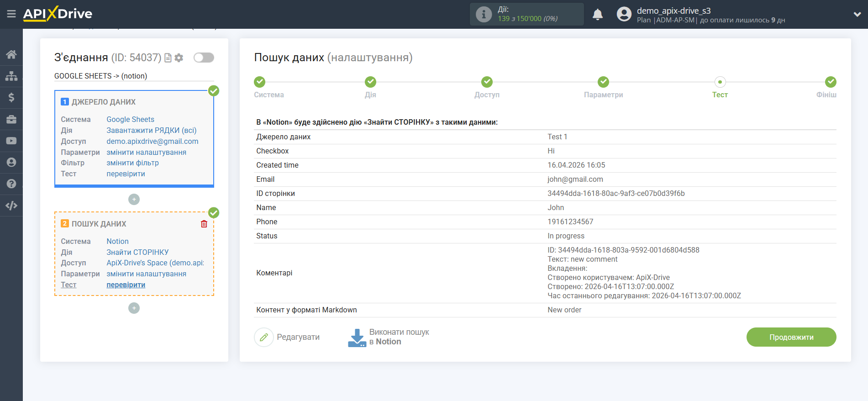Click the 'Checkbox' row value 'Ні'
Screen dimensions: 868x401
551,151
